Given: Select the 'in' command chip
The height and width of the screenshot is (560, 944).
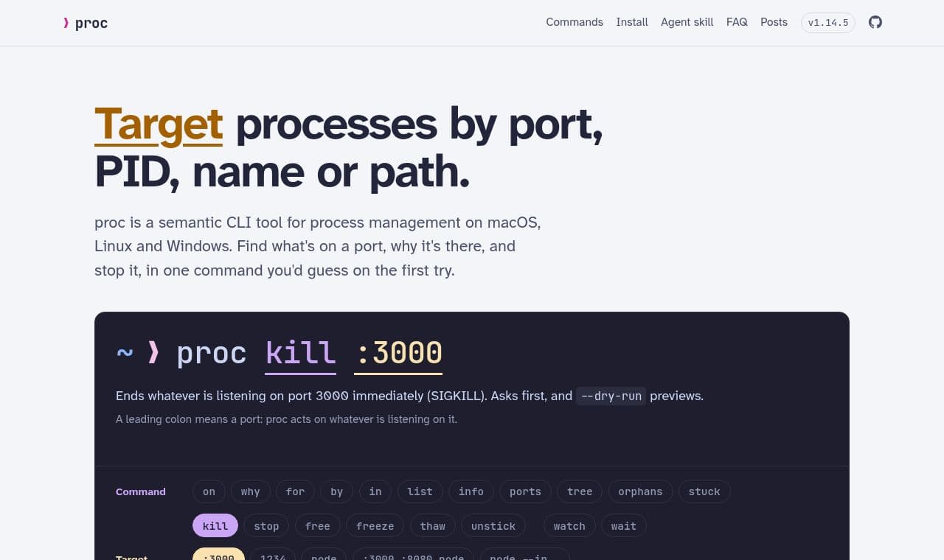Looking at the screenshot, I should pyautogui.click(x=375, y=491).
